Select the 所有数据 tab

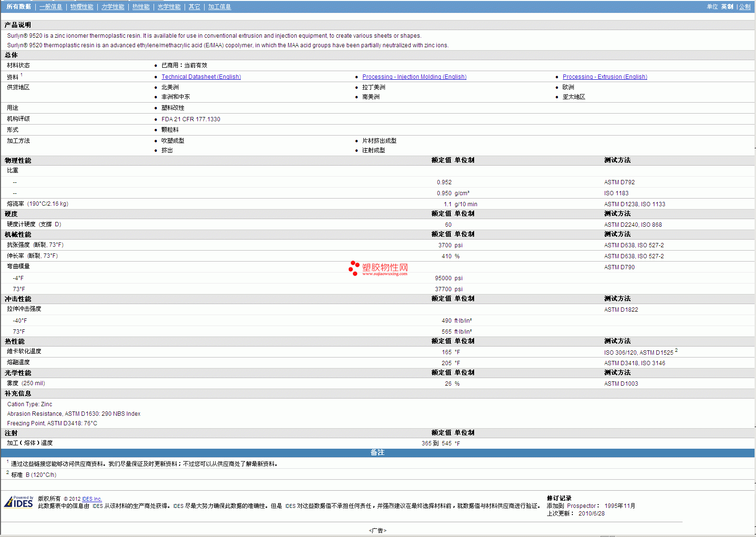pyautogui.click(x=19, y=7)
